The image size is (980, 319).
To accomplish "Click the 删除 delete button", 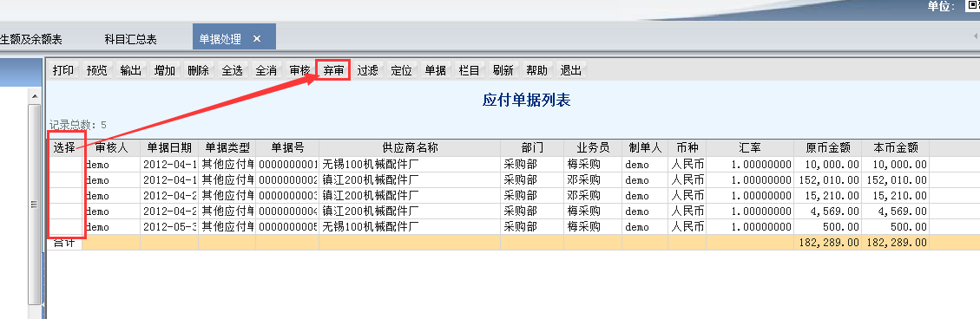I will (198, 70).
